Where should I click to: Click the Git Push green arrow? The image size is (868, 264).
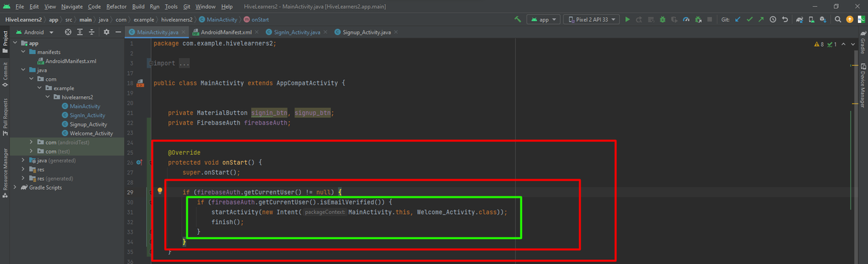(761, 20)
